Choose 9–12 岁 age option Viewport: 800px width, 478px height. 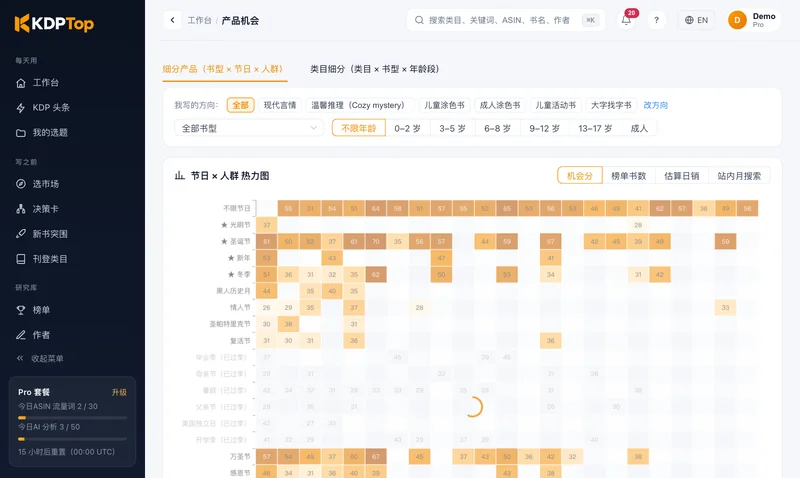pyautogui.click(x=544, y=128)
